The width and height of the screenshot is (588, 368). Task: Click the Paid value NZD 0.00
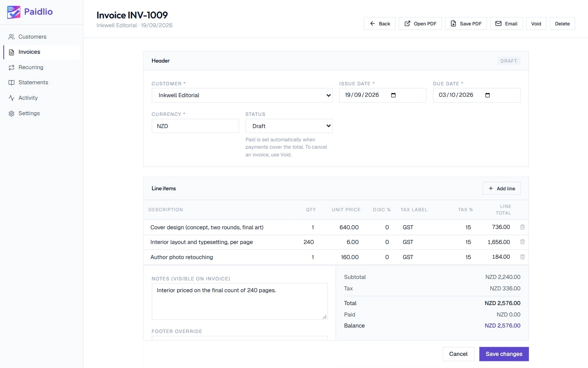508,315
